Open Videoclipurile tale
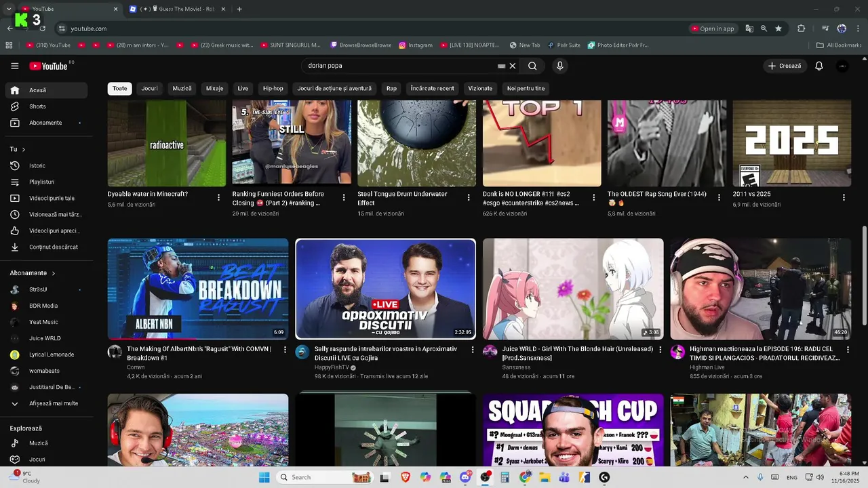 (47, 198)
